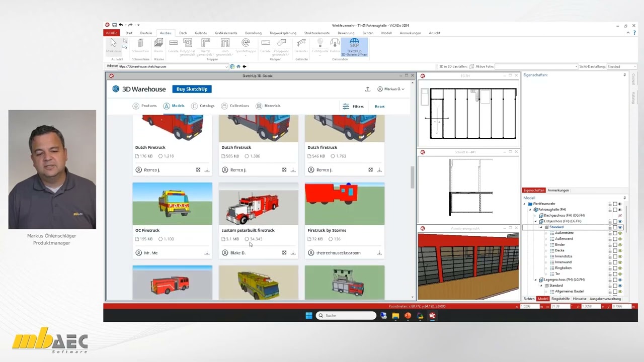Open the Windows Start menu

(309, 316)
